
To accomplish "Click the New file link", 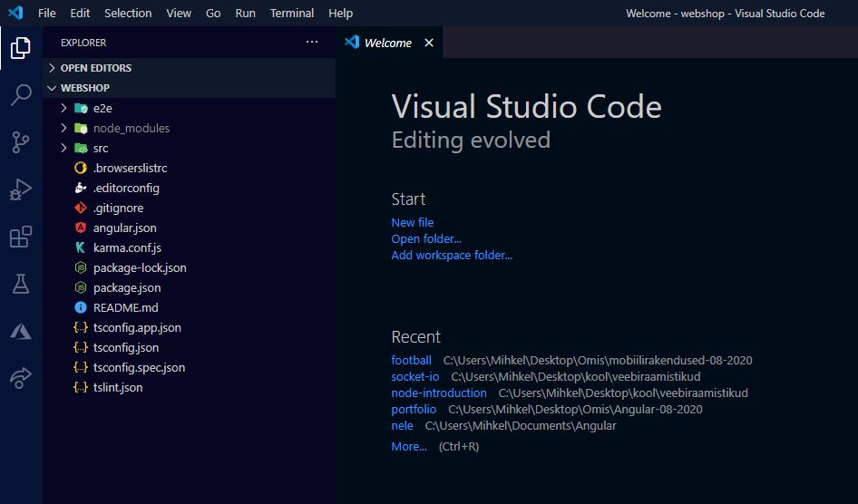I will click(413, 222).
